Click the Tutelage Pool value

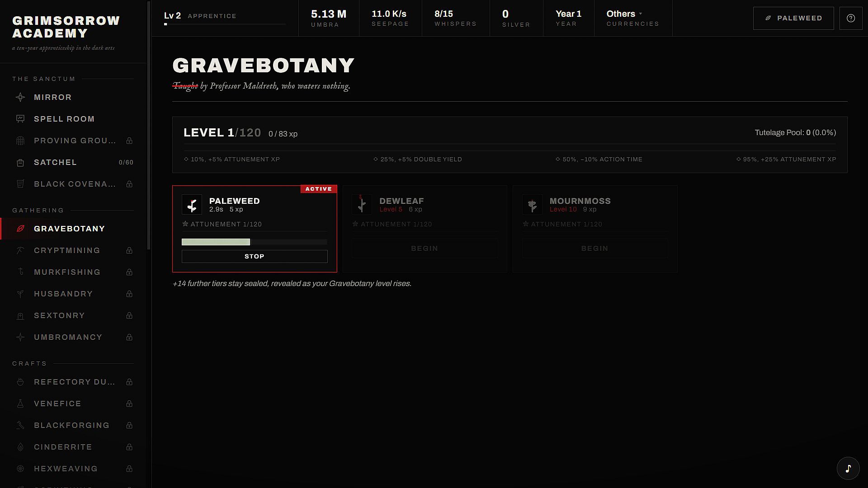pos(795,132)
